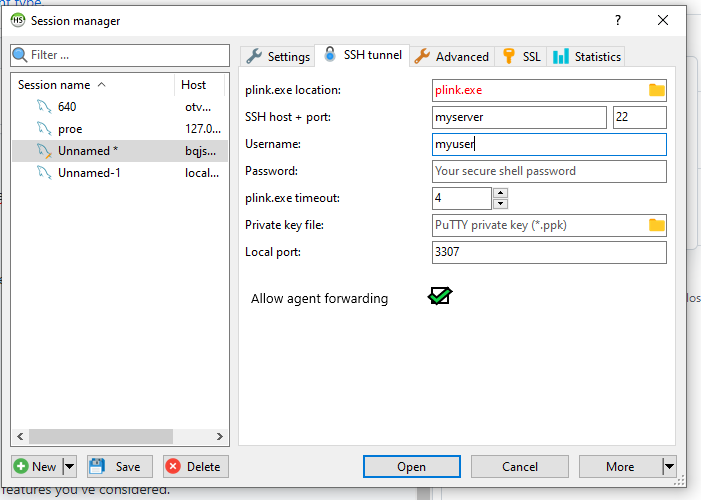The image size is (701, 500).
Task: Click the dolphin icon beside Unnamed * session
Action: 44,151
